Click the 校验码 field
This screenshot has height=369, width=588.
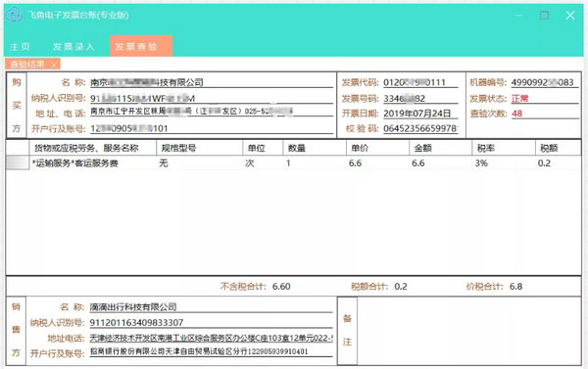pos(420,128)
